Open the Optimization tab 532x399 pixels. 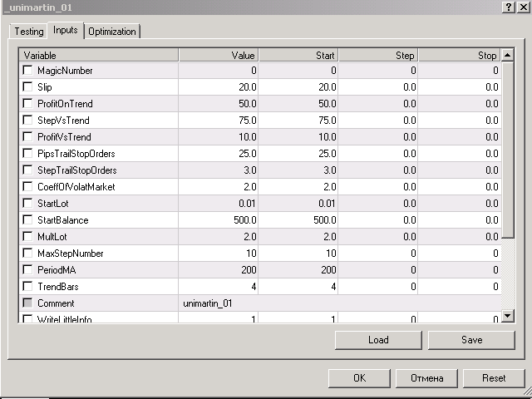[x=112, y=32]
